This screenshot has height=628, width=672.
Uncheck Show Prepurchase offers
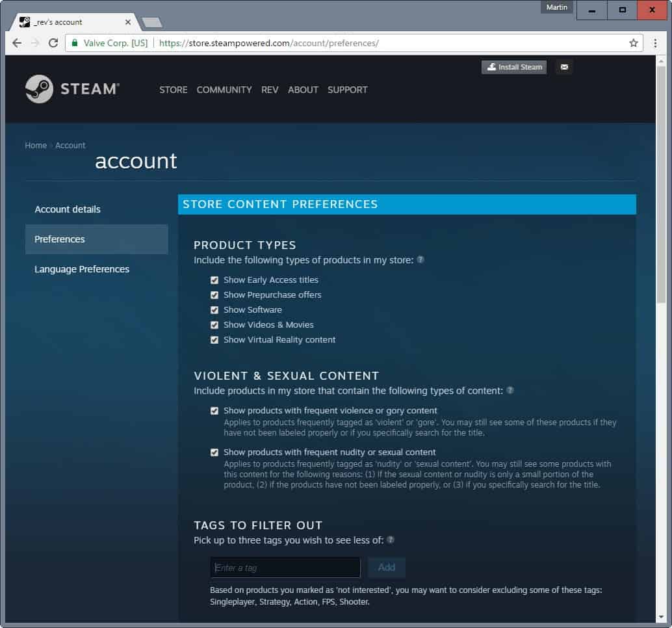[214, 295]
